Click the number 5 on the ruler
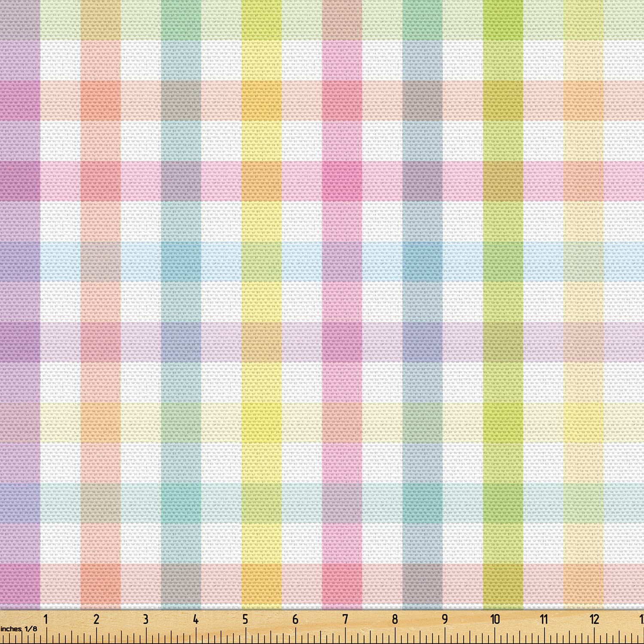Screen dimensions: 644x644 pyautogui.click(x=245, y=619)
